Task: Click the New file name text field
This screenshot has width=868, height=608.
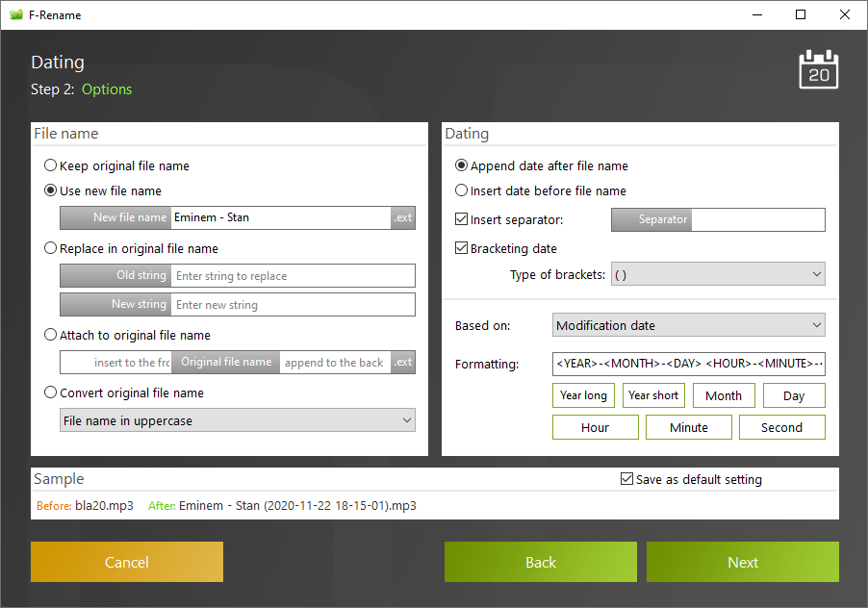Action: pos(281,217)
